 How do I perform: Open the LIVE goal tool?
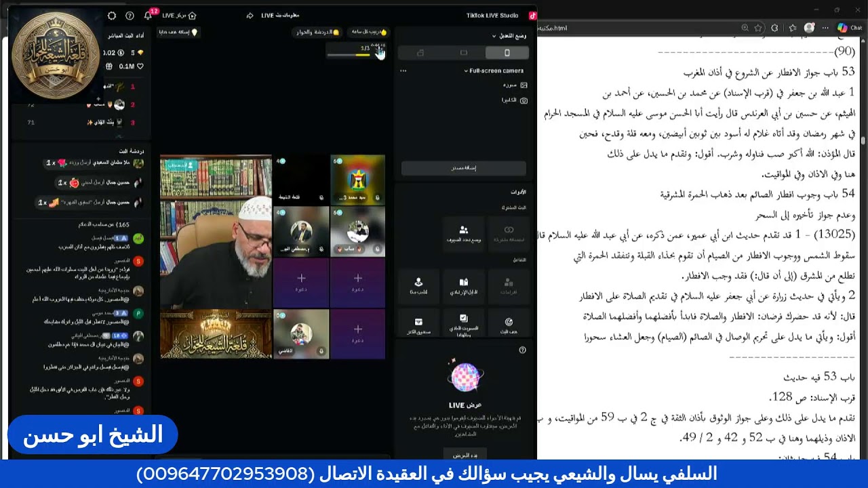point(508,325)
